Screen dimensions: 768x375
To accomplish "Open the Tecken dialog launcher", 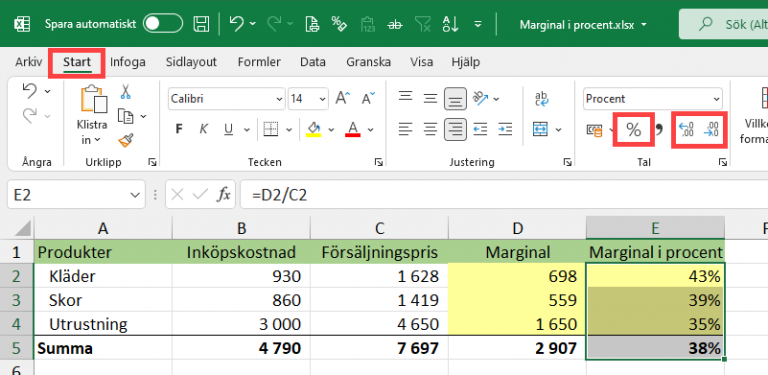I will (x=379, y=162).
